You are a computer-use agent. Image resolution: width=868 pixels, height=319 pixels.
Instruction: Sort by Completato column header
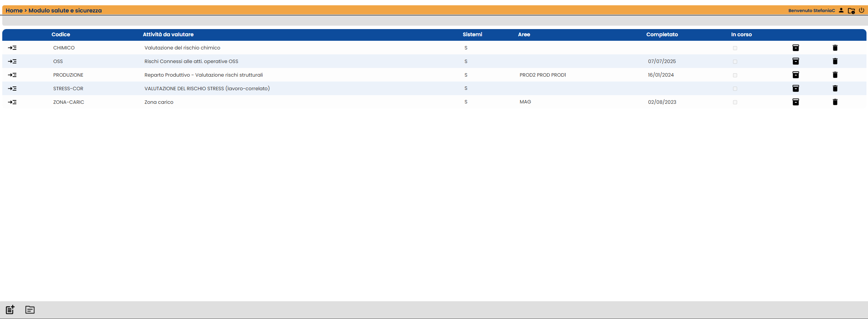tap(662, 34)
